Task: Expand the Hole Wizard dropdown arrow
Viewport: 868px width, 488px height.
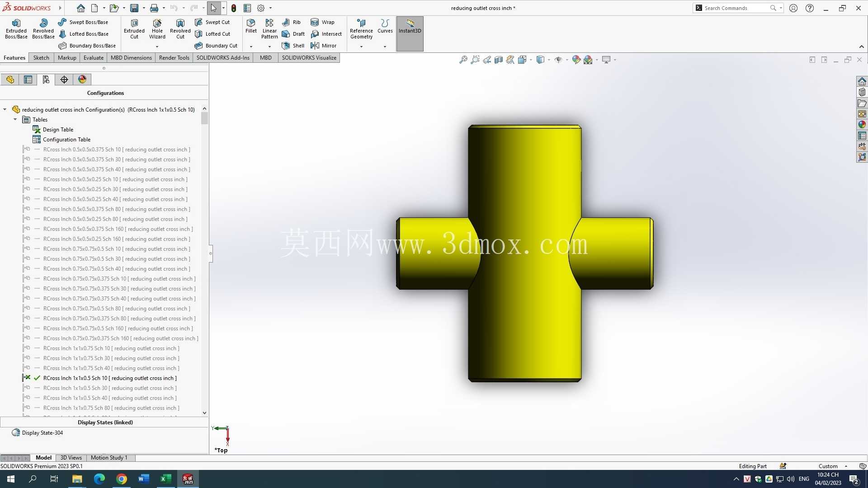Action: coord(157,47)
